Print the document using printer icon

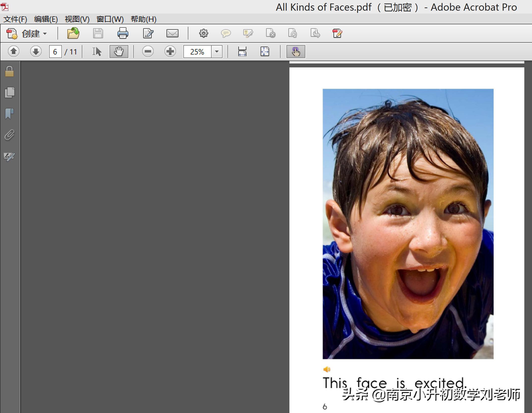[x=123, y=33]
